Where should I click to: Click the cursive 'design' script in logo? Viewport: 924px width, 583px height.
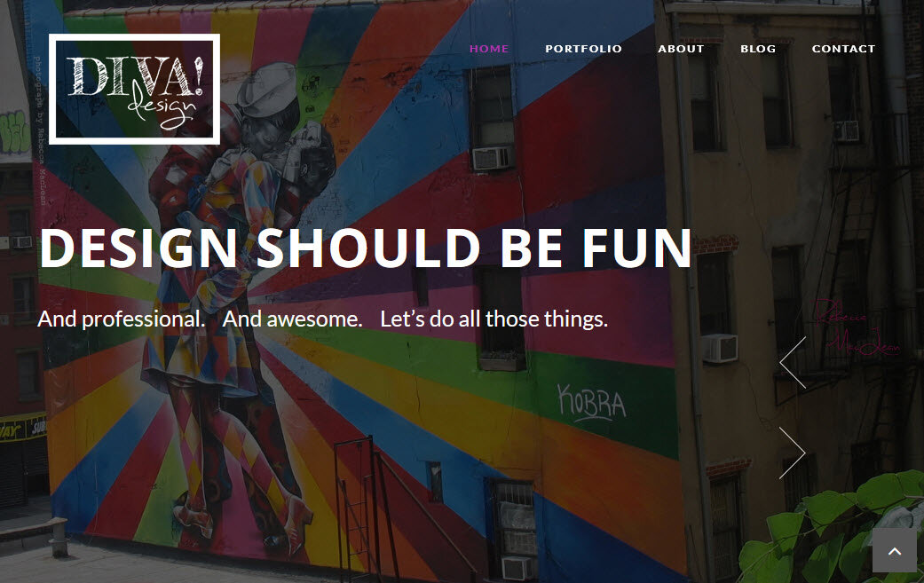pyautogui.click(x=162, y=106)
